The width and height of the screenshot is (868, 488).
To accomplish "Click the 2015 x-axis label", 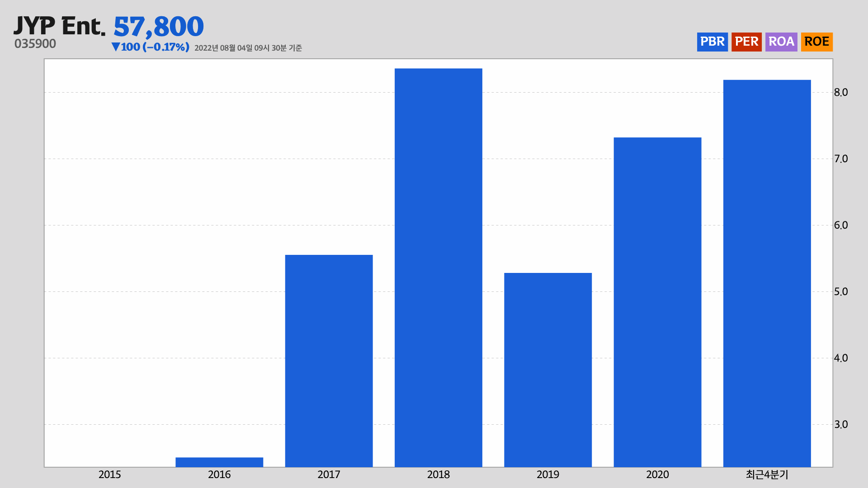I will click(x=110, y=475).
